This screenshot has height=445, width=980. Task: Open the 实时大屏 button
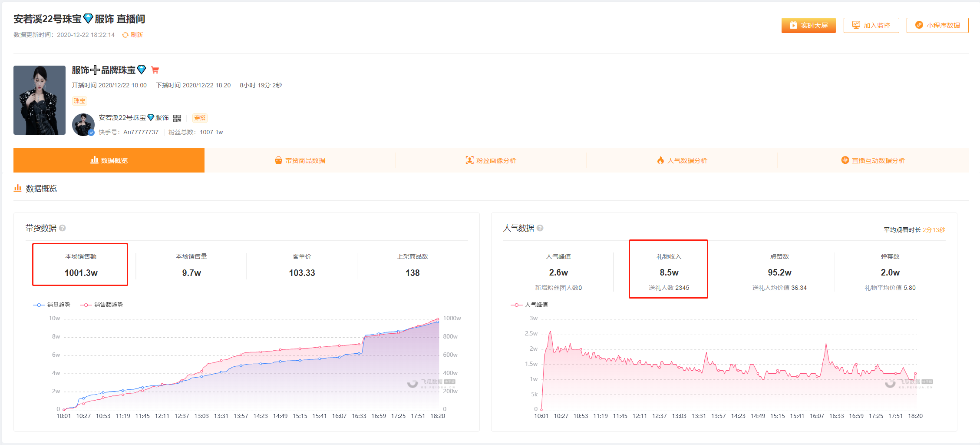[x=808, y=25]
